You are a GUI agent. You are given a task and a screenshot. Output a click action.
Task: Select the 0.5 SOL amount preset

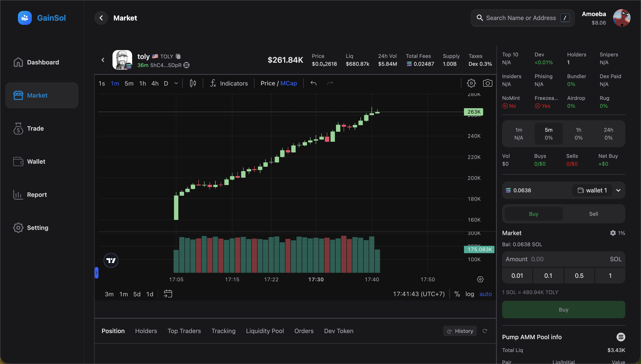pos(579,275)
